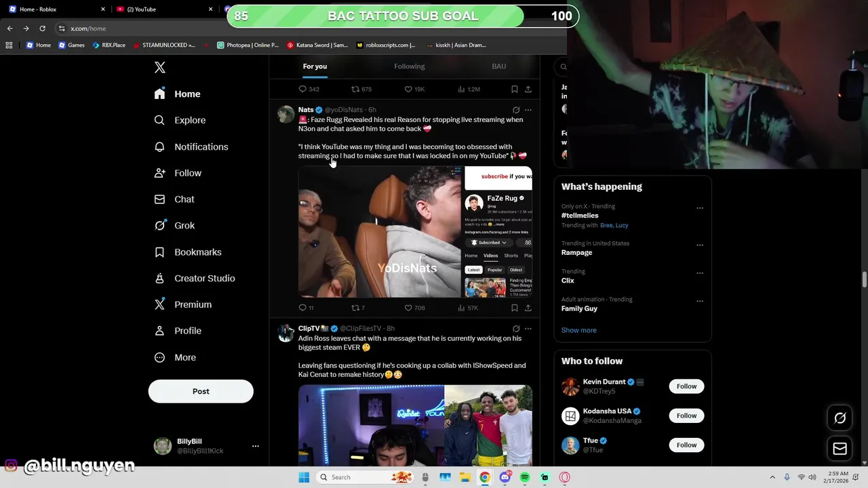Open Photopea bookmark

coord(248,45)
